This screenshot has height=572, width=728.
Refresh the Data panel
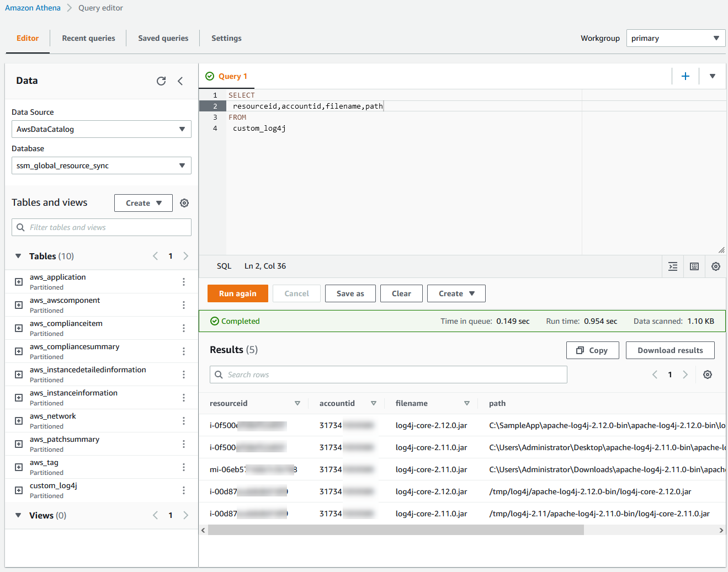pos(161,81)
